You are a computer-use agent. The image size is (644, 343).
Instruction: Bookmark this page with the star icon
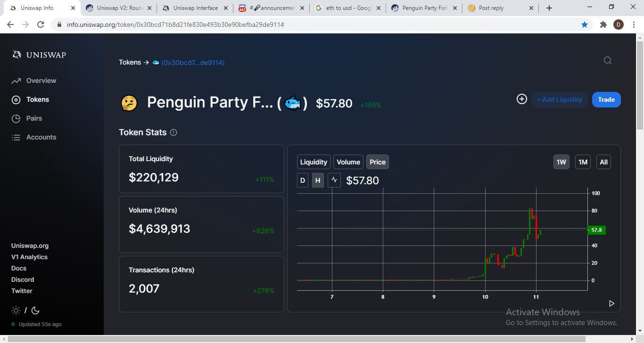pyautogui.click(x=585, y=24)
